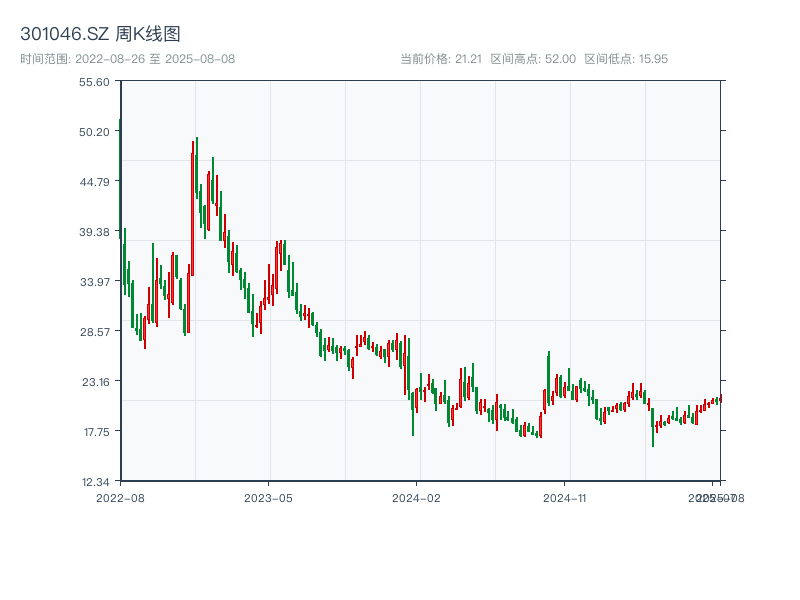Click the 2022-08 x-axis date label

pos(120,497)
